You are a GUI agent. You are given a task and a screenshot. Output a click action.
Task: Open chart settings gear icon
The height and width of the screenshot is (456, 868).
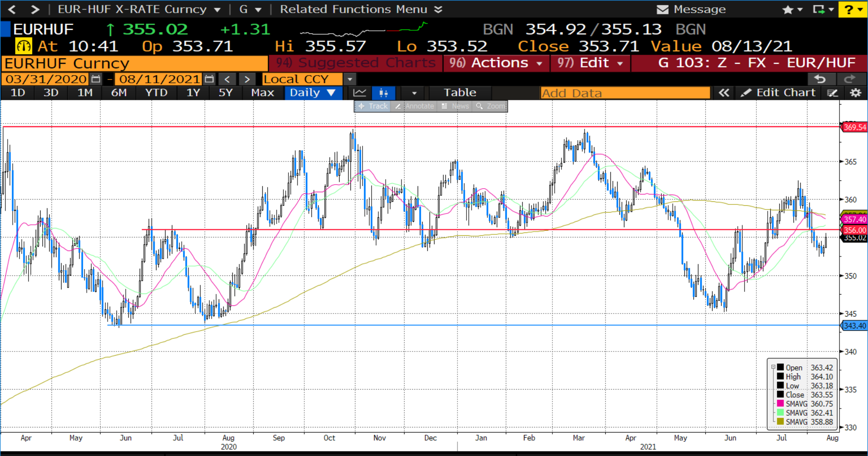pyautogui.click(x=855, y=93)
